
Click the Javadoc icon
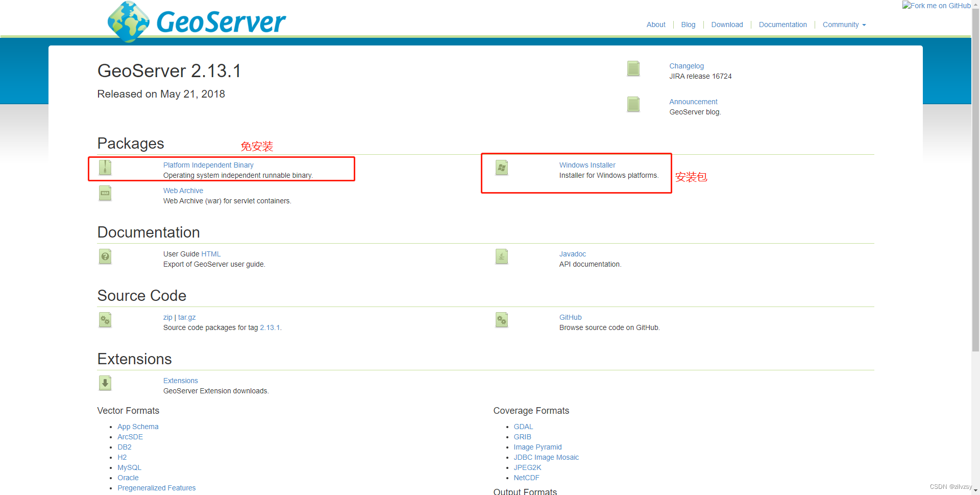502,256
